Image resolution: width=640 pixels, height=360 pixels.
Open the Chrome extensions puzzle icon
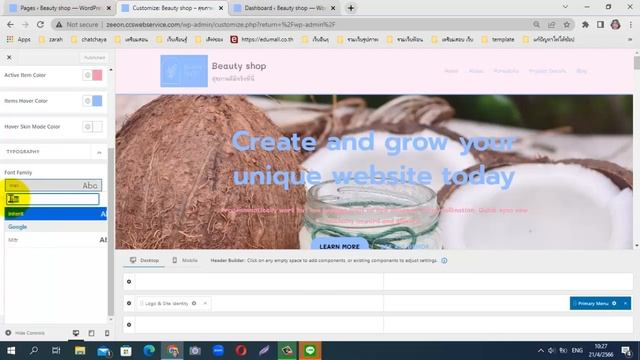pos(585,24)
